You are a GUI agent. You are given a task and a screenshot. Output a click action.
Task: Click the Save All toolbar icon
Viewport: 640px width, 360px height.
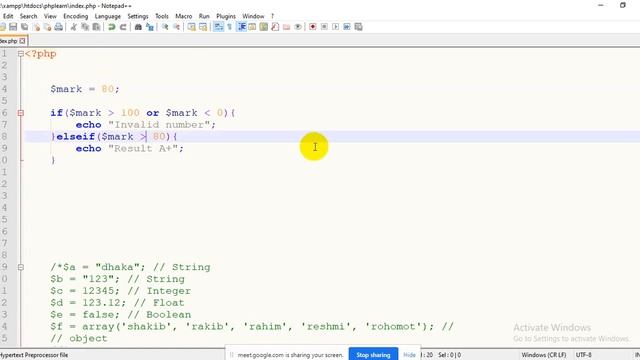(24, 27)
